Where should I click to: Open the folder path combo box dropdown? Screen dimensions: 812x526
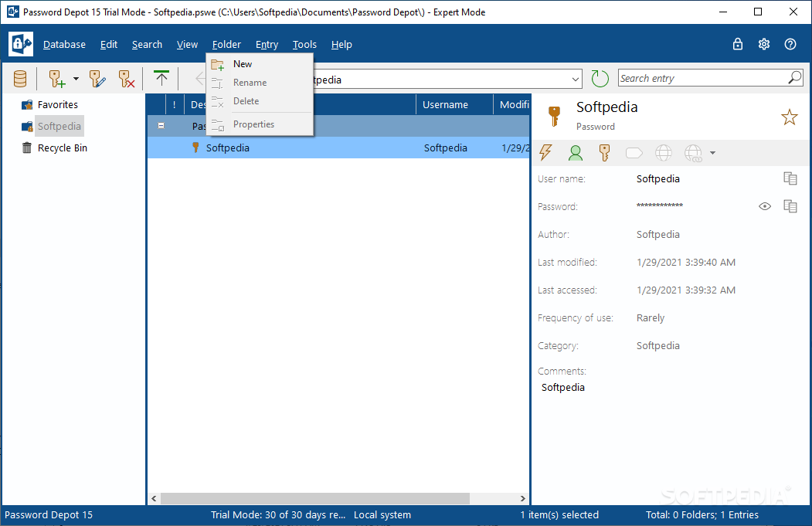(576, 80)
